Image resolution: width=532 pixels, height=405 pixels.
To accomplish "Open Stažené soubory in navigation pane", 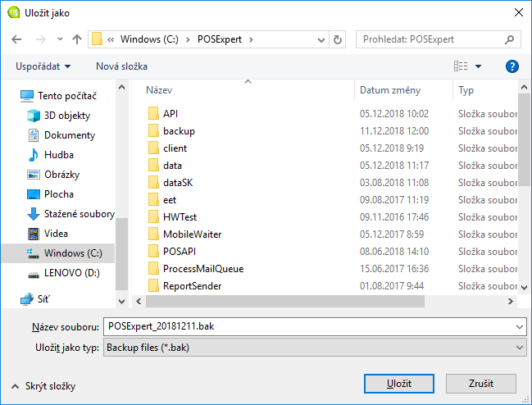I will (x=79, y=214).
